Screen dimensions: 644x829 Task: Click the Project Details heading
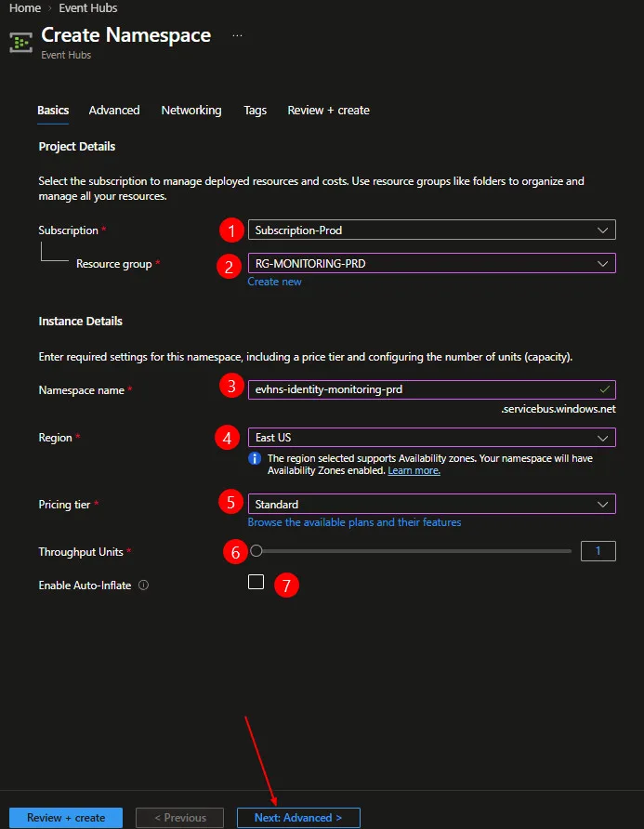pos(76,147)
